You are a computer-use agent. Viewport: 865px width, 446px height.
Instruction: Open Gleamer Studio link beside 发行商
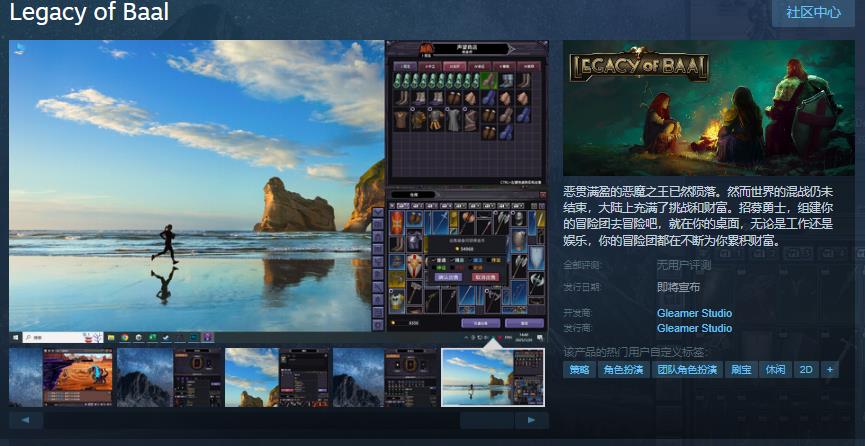694,328
